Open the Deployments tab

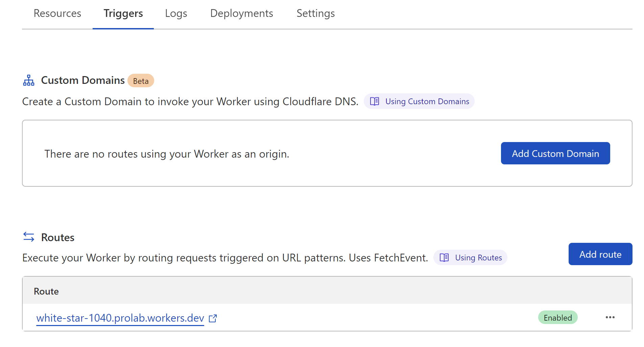point(241,14)
